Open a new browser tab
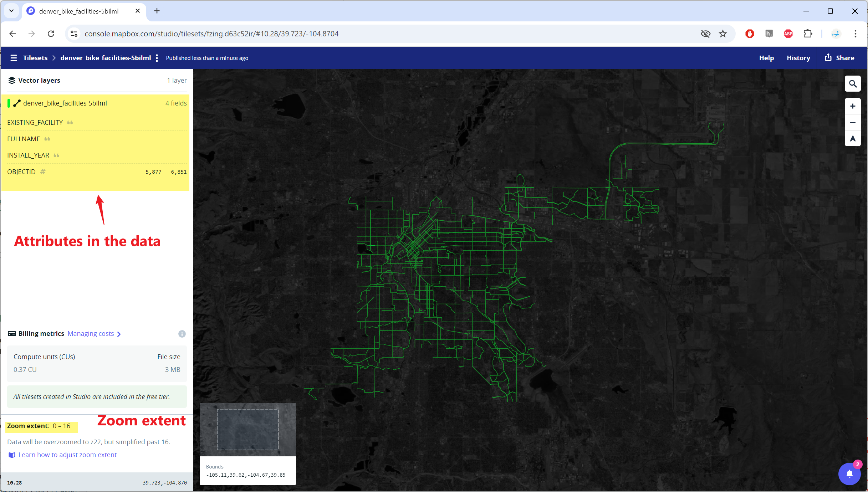The height and width of the screenshot is (492, 868). (x=157, y=11)
